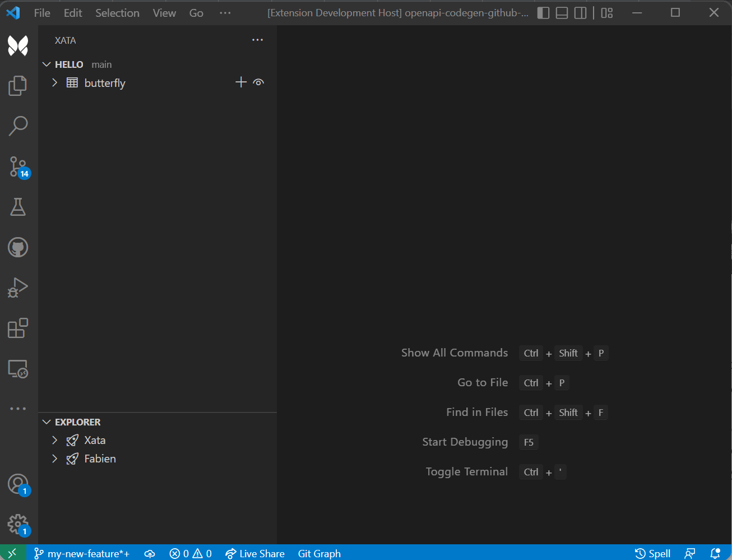Preview butterfly table with eye icon
The width and height of the screenshot is (732, 560).
click(258, 82)
